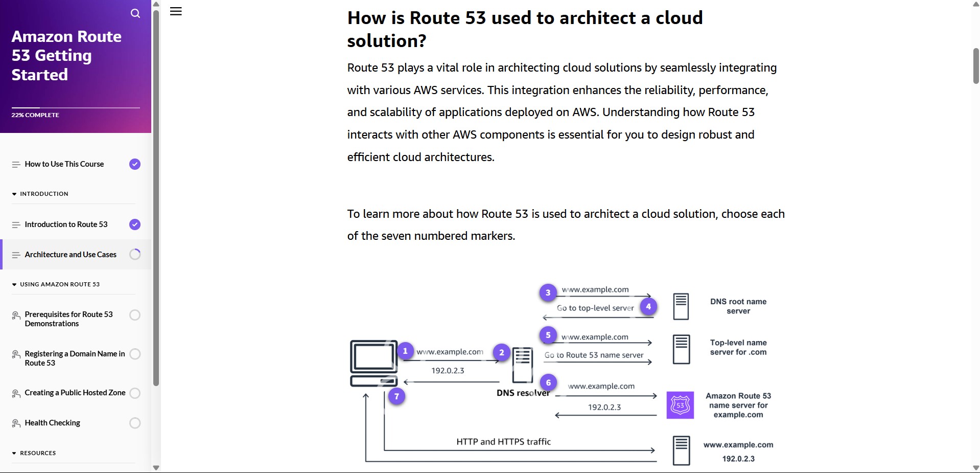Click marker 6 near Route 53 query
980x473 pixels.
point(548,382)
